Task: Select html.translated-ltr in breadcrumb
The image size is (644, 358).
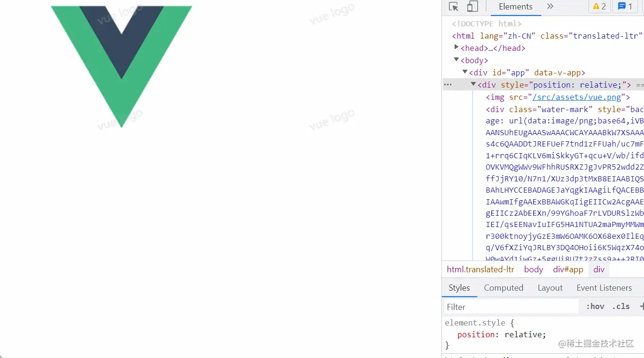Action: (481, 269)
